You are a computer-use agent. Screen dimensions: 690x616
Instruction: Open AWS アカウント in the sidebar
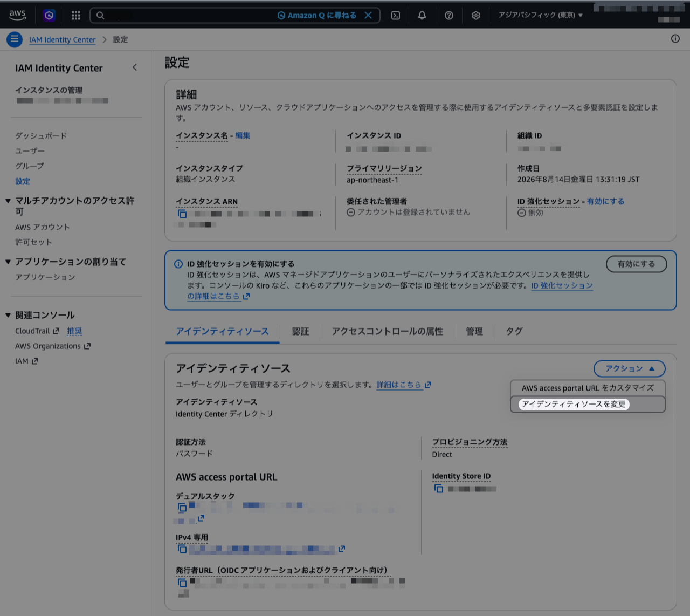[43, 227]
